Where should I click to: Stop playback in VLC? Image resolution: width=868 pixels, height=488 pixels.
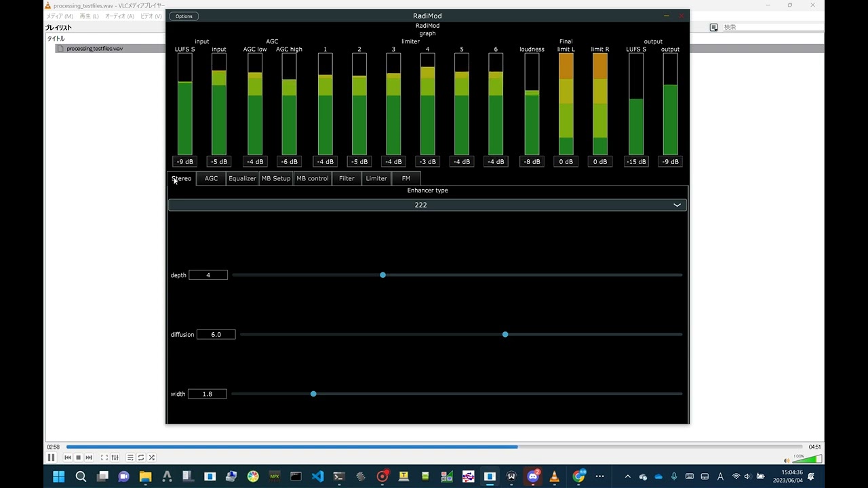pyautogui.click(x=78, y=457)
